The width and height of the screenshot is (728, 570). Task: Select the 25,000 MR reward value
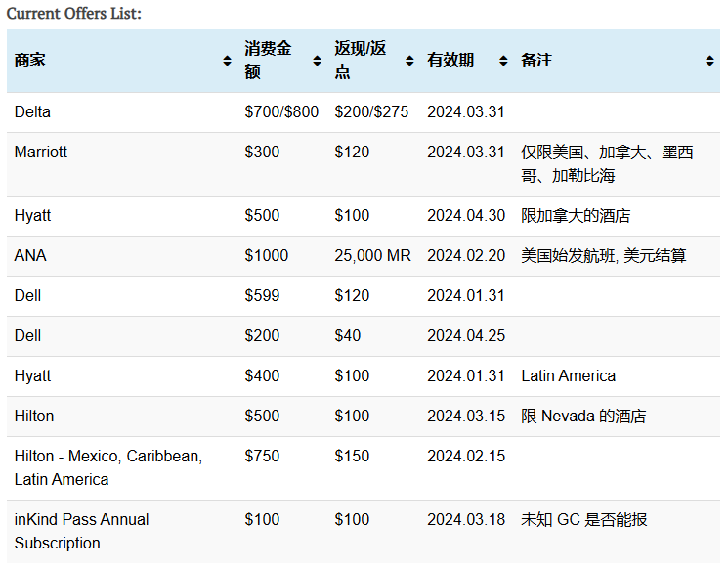coord(373,255)
